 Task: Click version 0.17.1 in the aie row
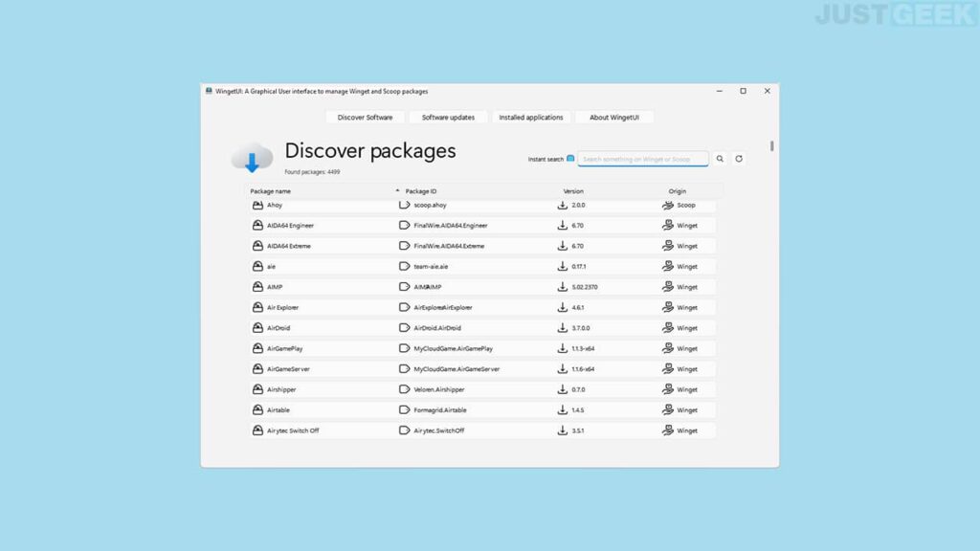(x=579, y=266)
